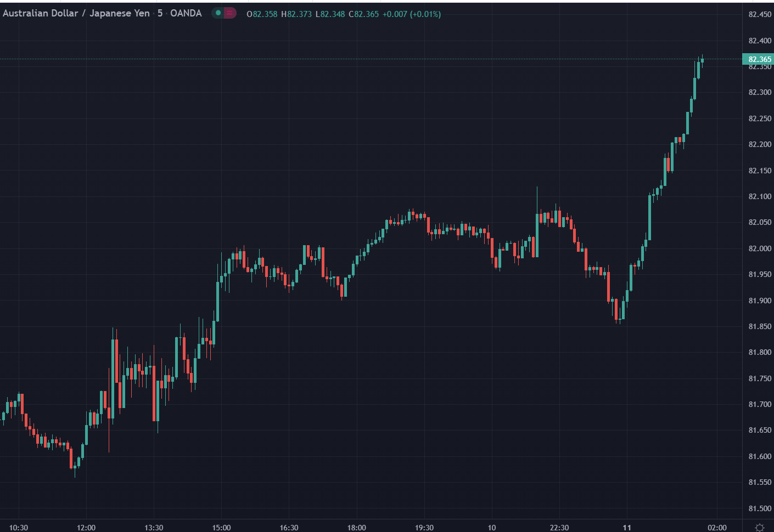Click 10:30 on the time axis

(19, 528)
